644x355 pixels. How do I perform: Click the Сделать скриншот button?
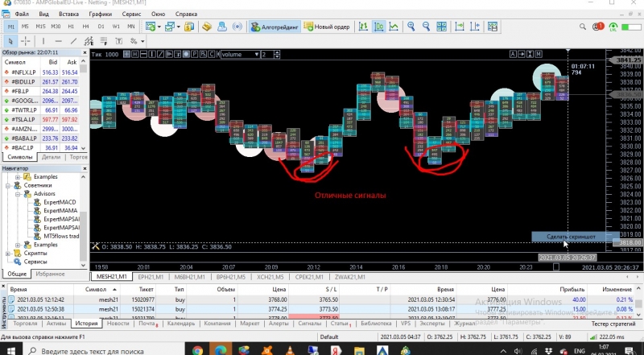(x=571, y=237)
